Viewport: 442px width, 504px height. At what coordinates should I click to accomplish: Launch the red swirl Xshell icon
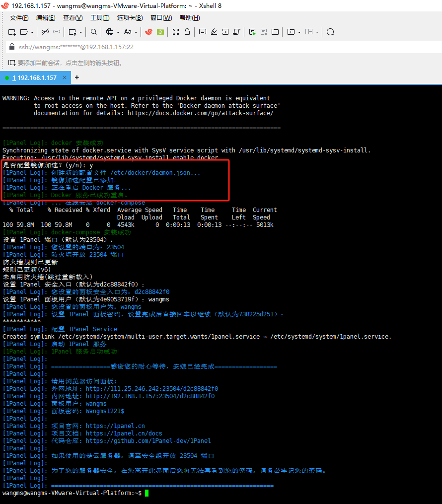[149, 31]
